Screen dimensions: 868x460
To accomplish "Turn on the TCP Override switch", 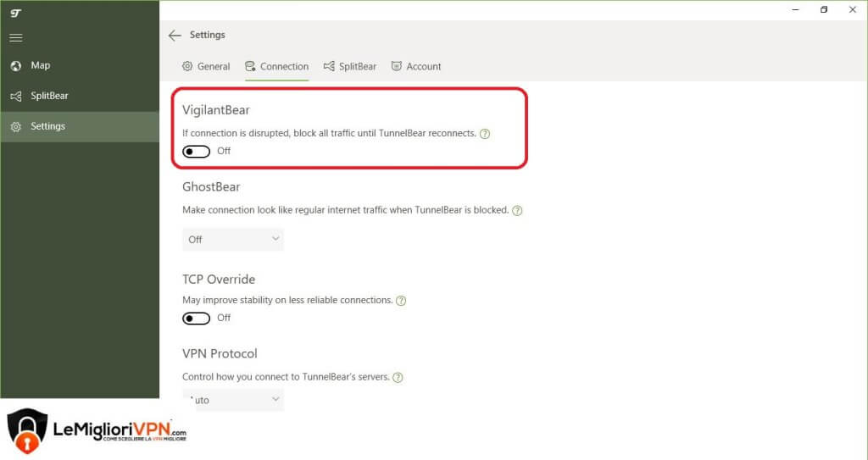I will pos(196,319).
